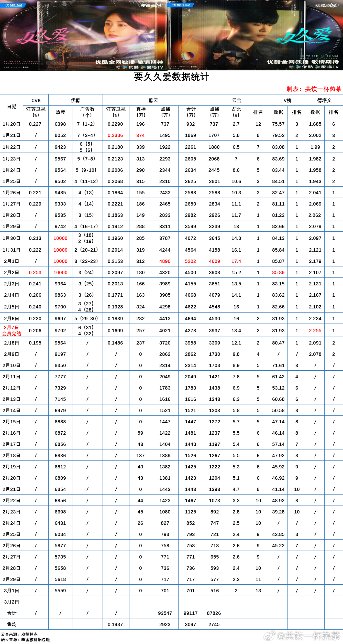Select the 优酷 column group header
The image size is (343, 644).
click(x=76, y=100)
